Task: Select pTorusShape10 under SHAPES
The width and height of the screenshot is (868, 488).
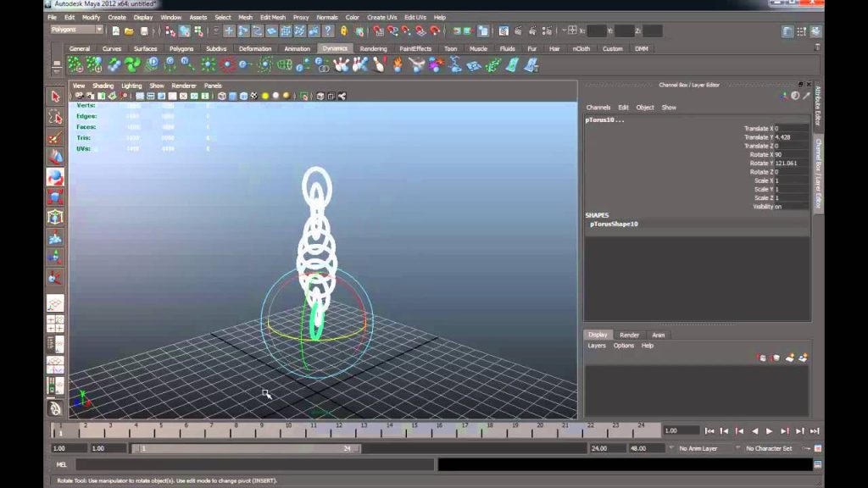Action: click(614, 224)
